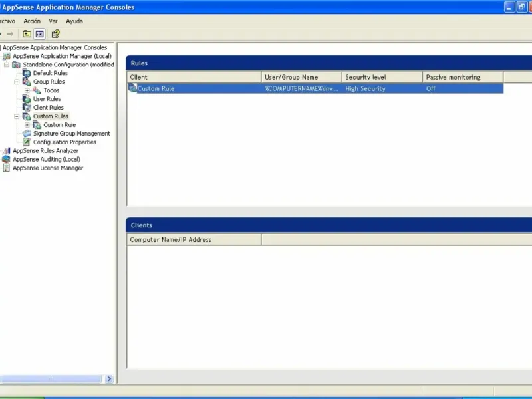Select Default Rules in the tree
The image size is (532, 399).
51,73
